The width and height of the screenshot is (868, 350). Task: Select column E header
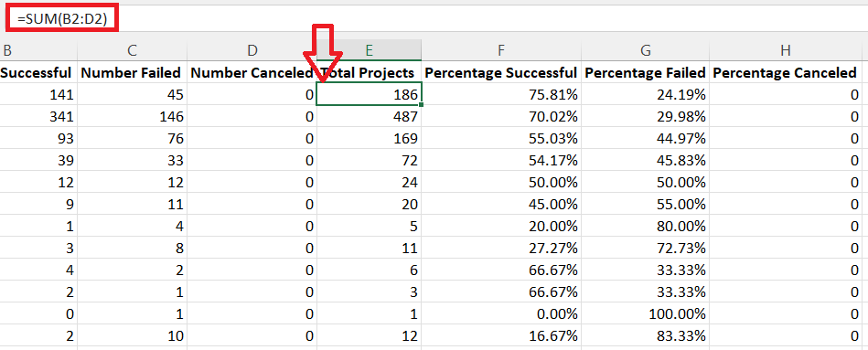tap(370, 50)
